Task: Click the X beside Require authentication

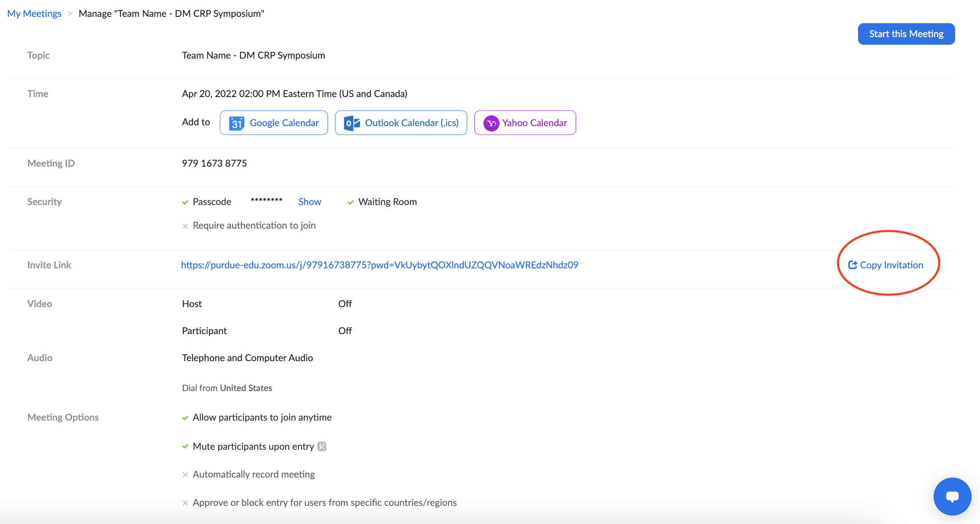Action: click(185, 226)
